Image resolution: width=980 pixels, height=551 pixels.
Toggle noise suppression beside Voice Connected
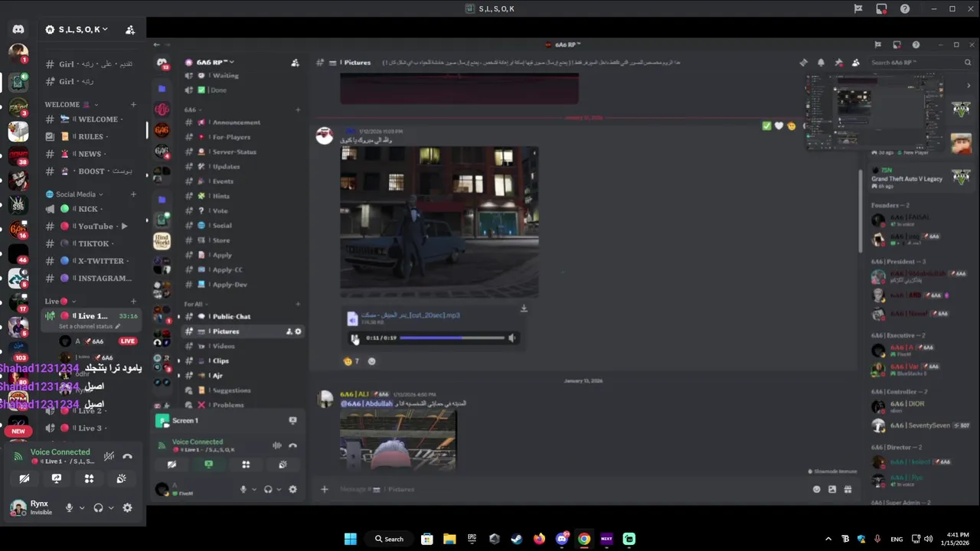(109, 456)
